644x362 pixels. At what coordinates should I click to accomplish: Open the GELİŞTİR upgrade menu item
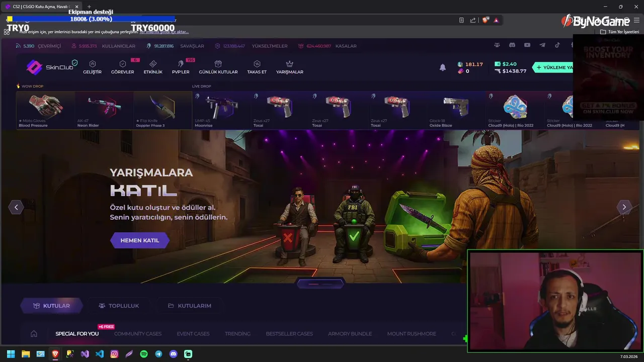(92, 67)
